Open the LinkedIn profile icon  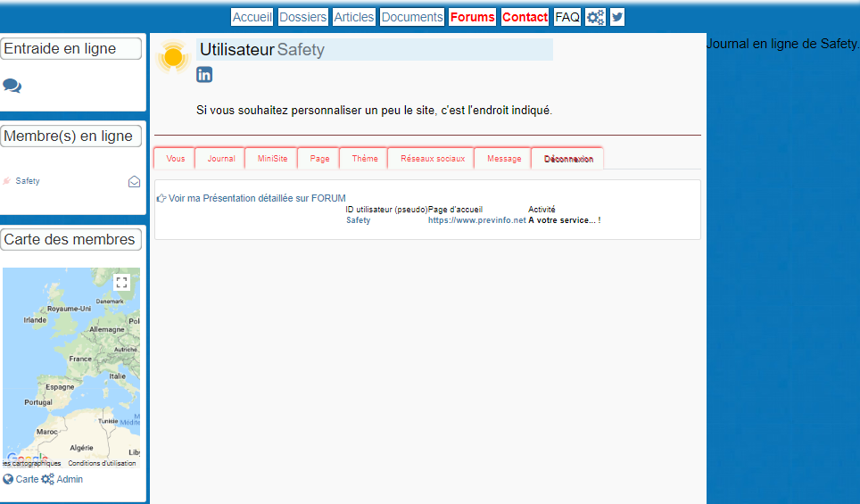click(204, 75)
